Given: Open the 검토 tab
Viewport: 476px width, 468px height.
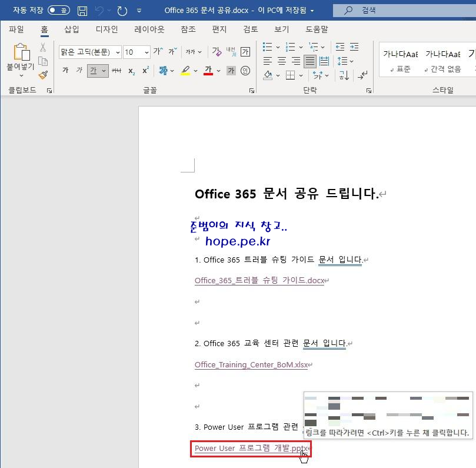Looking at the screenshot, I should point(251,29).
